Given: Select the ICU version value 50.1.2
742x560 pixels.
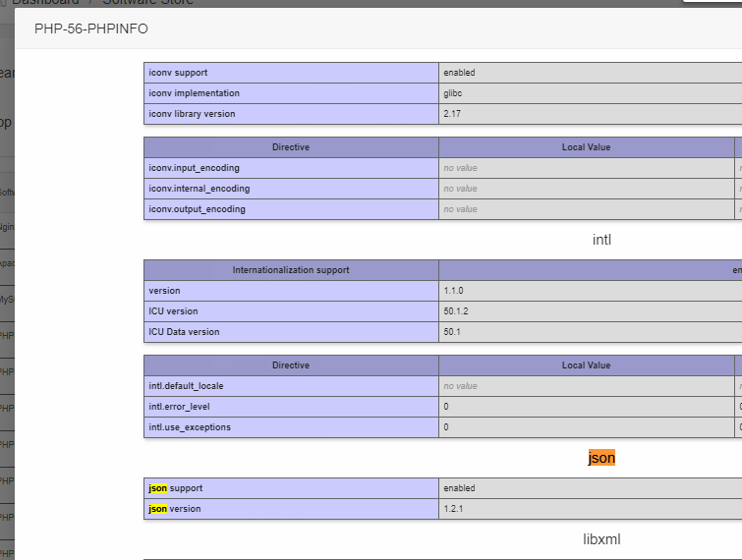Looking at the screenshot, I should point(458,311).
